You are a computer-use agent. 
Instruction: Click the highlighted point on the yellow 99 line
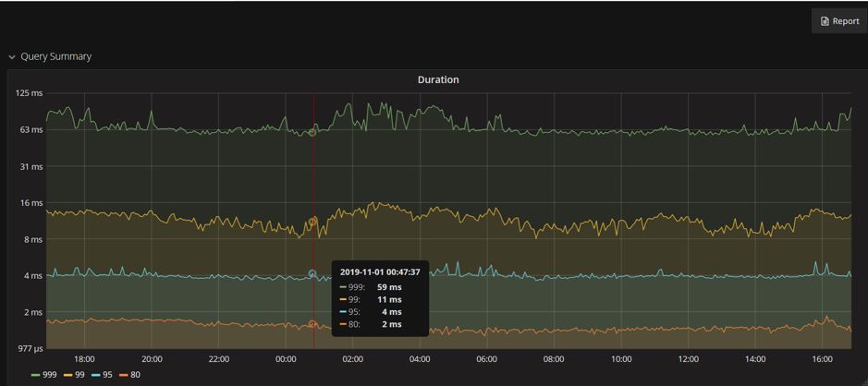pyautogui.click(x=312, y=222)
